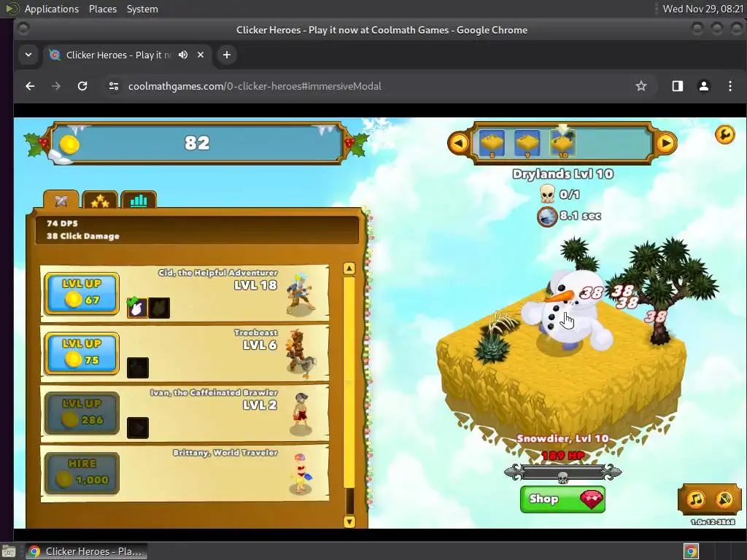Attack the Snowdier snowman monster
The height and width of the screenshot is (560, 747).
tap(566, 311)
